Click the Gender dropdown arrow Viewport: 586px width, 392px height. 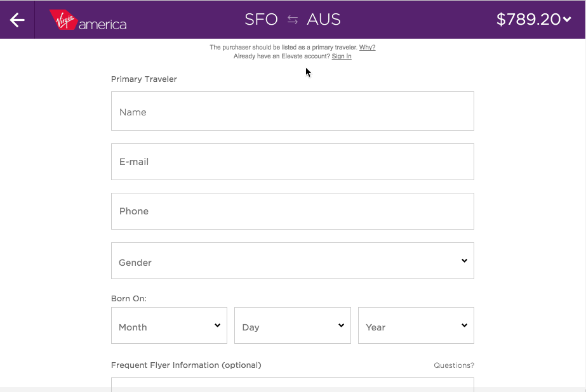click(464, 261)
